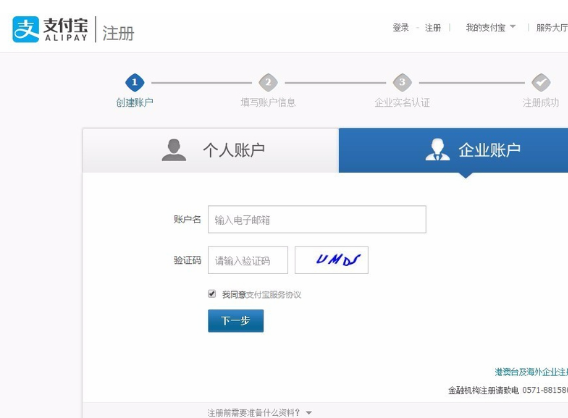Click step 2 填写账户信息 diamond marker

pos(268,83)
